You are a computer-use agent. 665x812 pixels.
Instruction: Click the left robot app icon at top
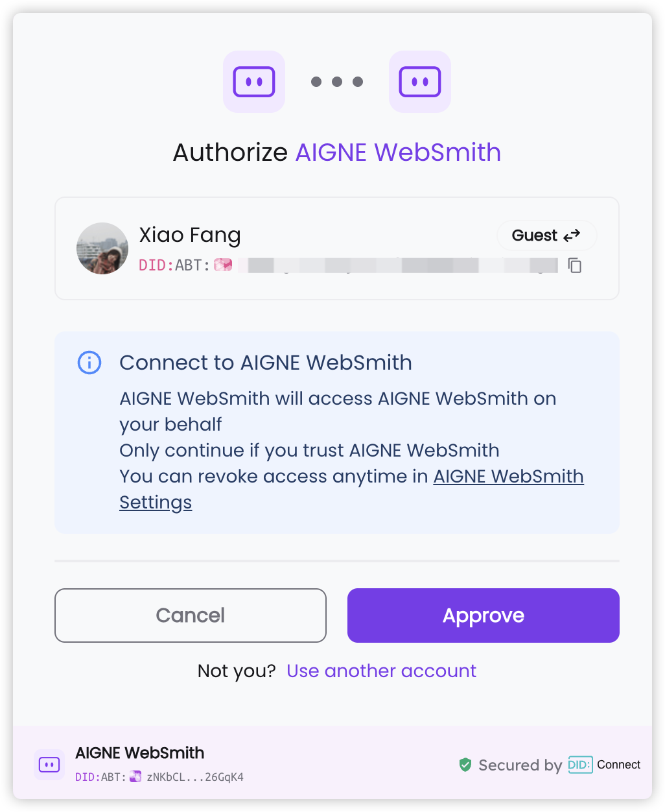point(254,82)
